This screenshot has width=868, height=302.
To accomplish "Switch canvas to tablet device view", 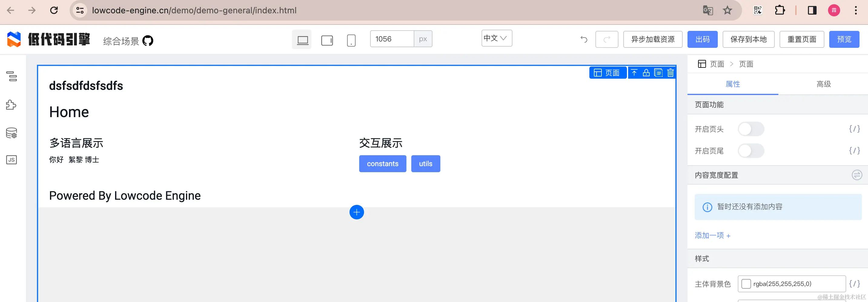I will 327,41.
